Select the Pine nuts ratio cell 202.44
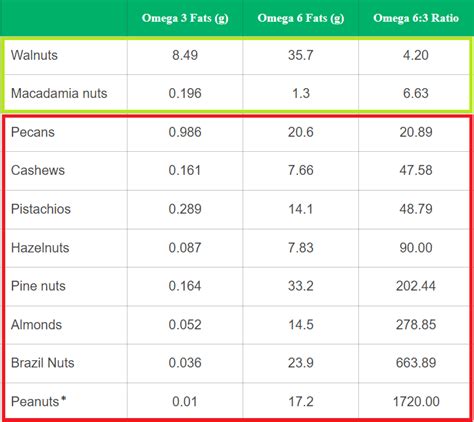The image size is (474, 422). coord(416,286)
